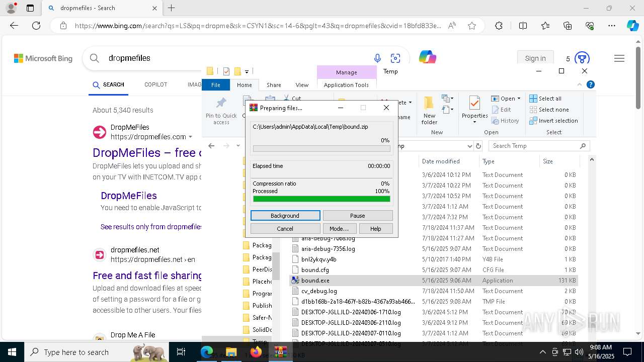644x362 pixels.
Task: Refresh the Bing page in Edge
Action: pos(36,26)
